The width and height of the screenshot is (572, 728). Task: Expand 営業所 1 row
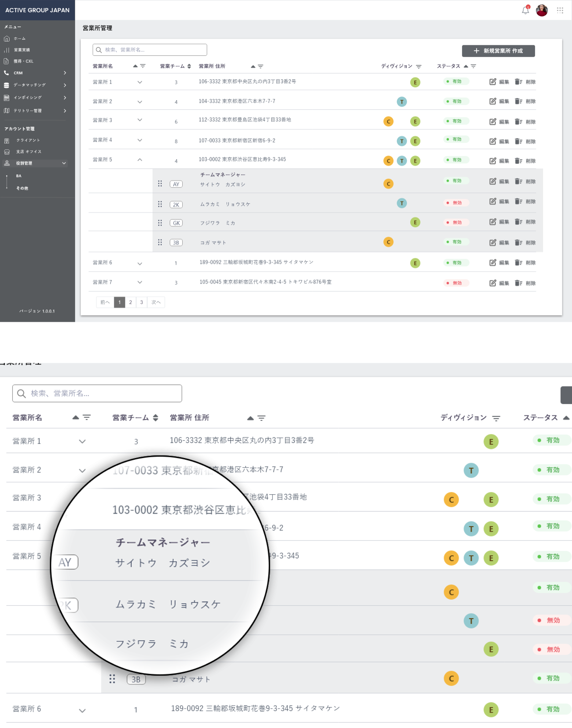point(140,82)
